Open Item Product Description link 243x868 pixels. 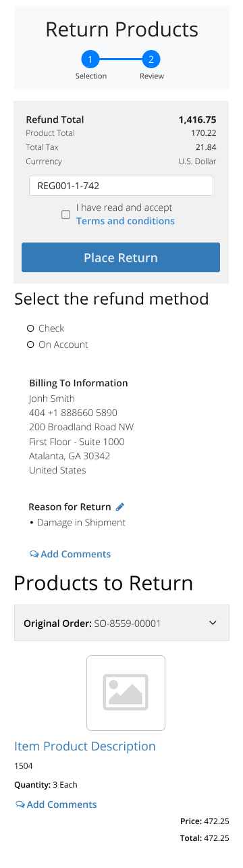tap(85, 746)
